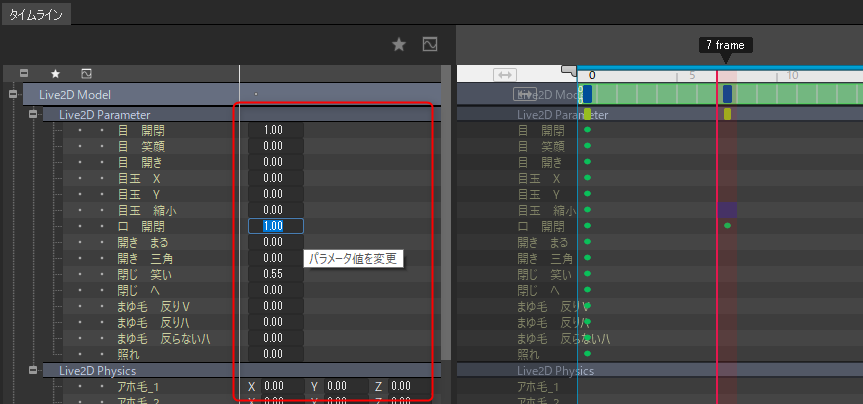863x404 pixels.
Task: Click the 閉じ 笑い value 0.55
Action: click(x=276, y=274)
